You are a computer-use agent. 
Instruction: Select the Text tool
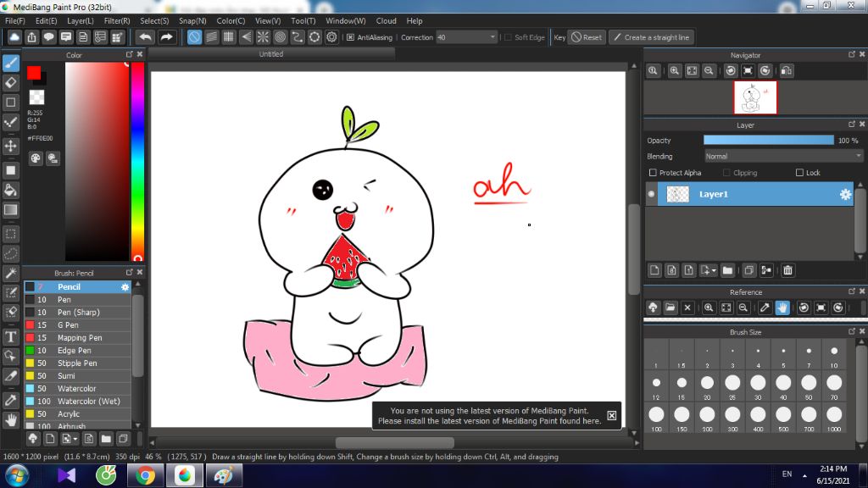[x=10, y=336]
